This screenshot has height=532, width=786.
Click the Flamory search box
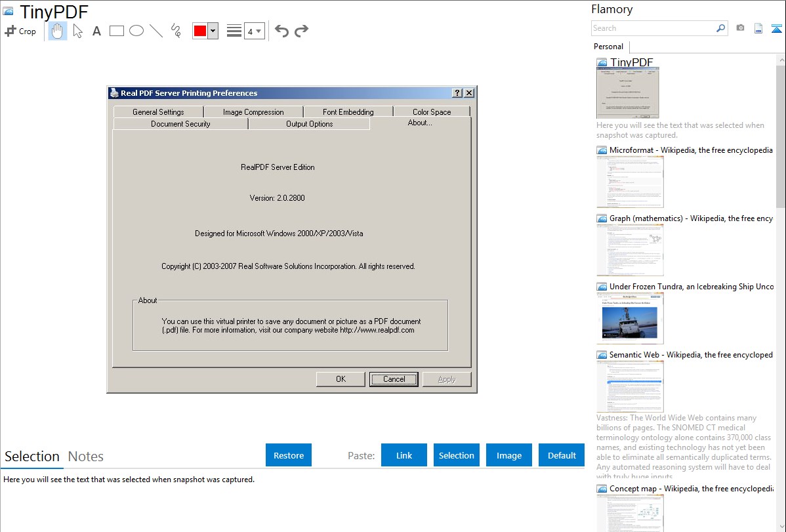653,28
